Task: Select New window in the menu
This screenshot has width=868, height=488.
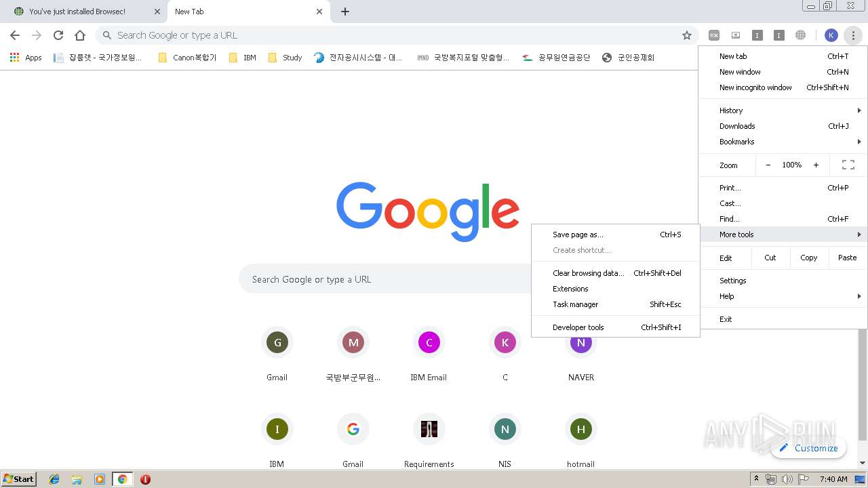Action: coord(783,72)
